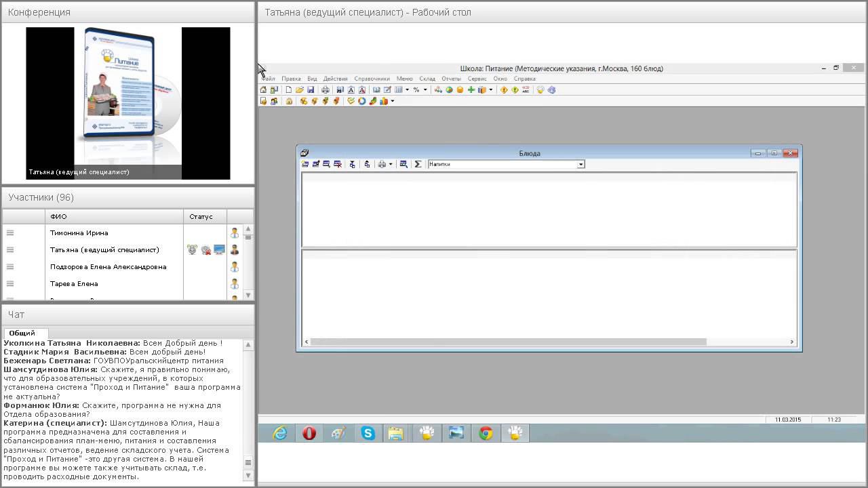
Task: Click the presenter video thumbnail in Конференция
Action: (128, 103)
